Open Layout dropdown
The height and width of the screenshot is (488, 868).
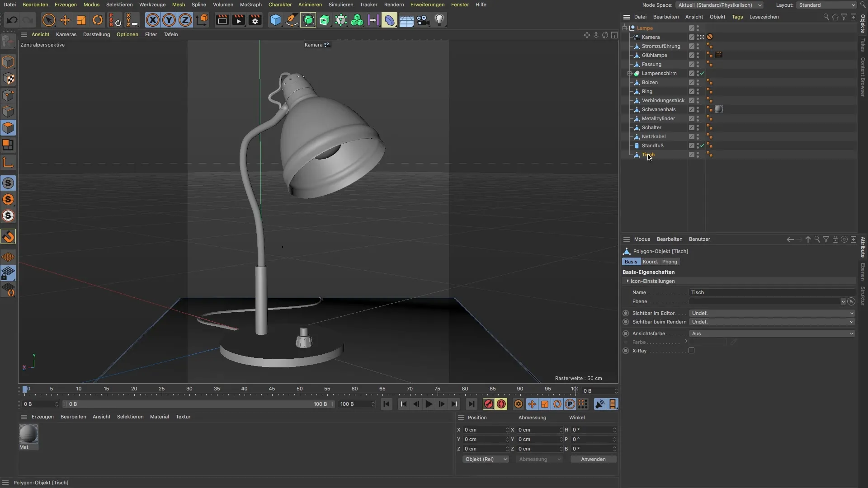[826, 5]
